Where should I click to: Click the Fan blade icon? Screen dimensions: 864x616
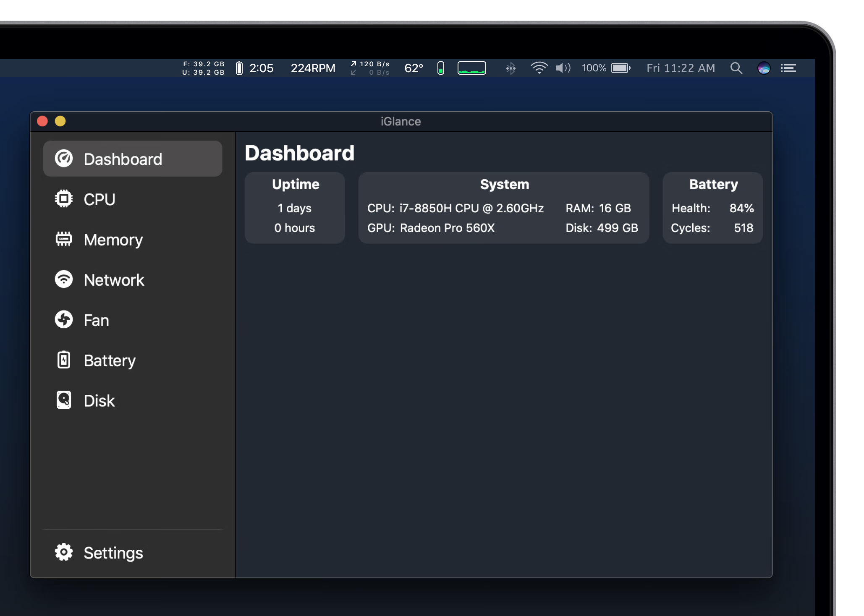64,319
